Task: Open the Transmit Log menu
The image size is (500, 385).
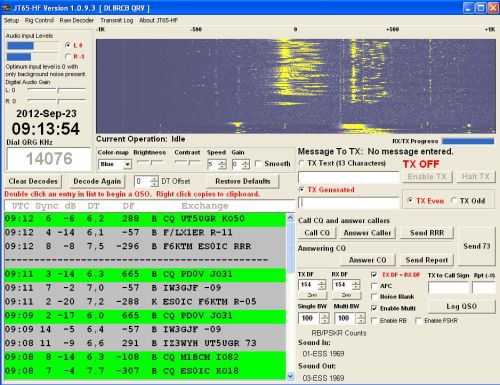Action: click(x=117, y=20)
